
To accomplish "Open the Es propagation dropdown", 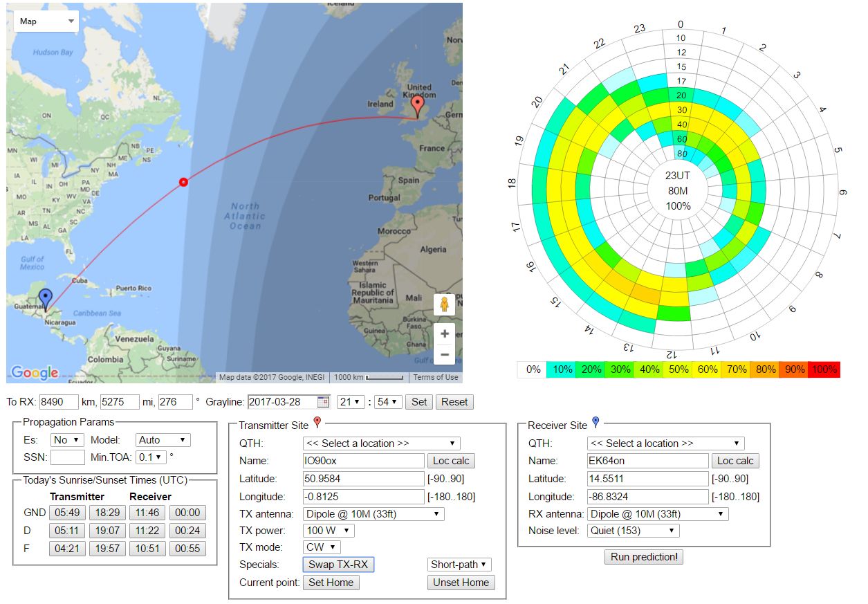I will pos(67,440).
